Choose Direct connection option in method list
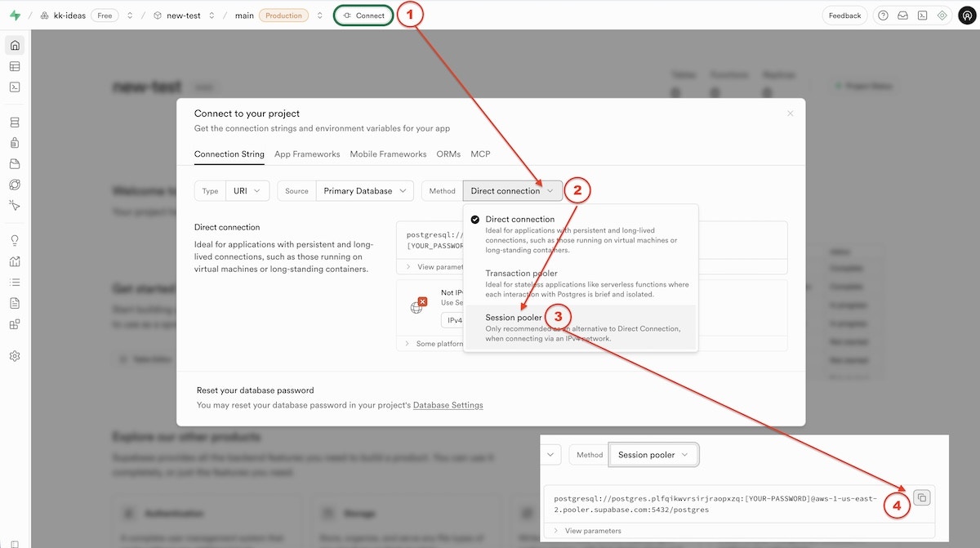 (x=581, y=234)
